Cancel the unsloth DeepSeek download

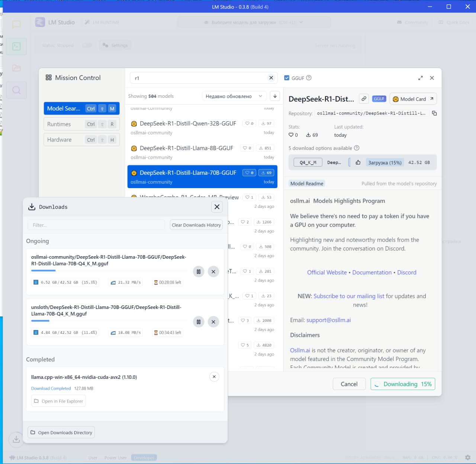pos(213,322)
